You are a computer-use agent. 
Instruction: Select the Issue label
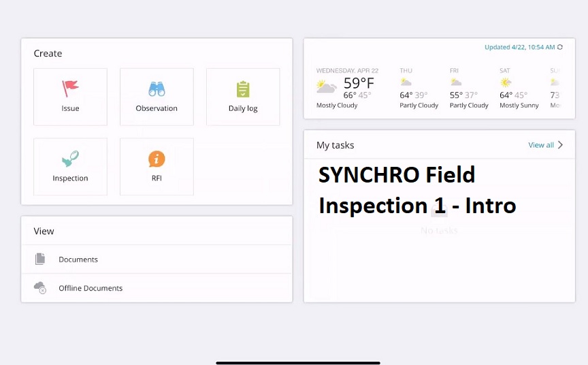click(70, 108)
